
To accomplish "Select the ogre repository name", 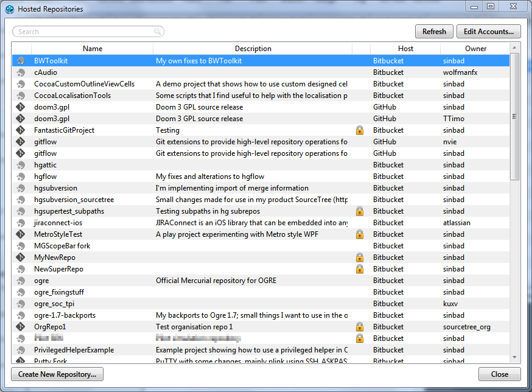I will 41,281.
